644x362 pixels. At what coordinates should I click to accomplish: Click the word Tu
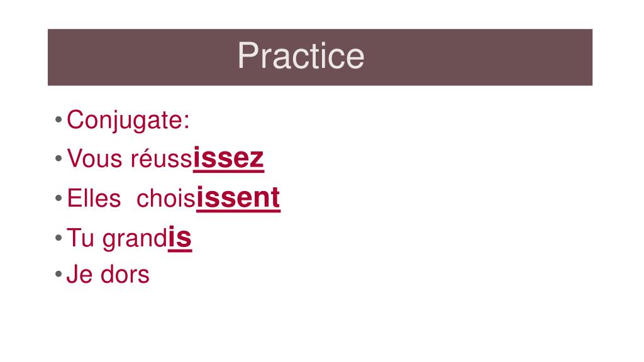point(80,238)
